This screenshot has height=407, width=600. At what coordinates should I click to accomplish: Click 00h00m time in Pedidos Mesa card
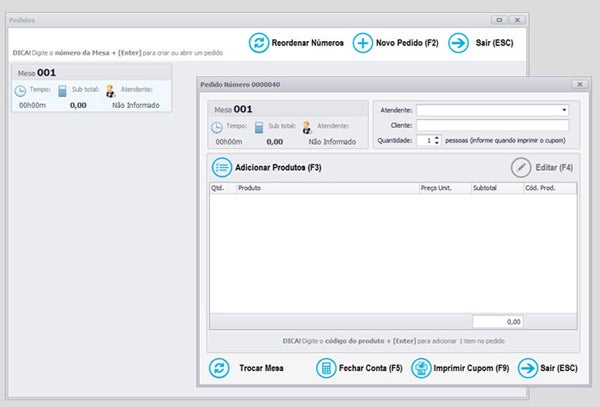tap(32, 105)
